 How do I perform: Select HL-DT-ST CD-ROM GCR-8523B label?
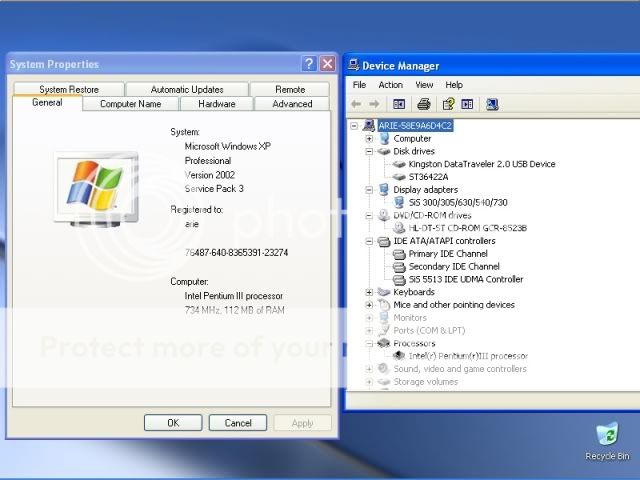tap(468, 228)
